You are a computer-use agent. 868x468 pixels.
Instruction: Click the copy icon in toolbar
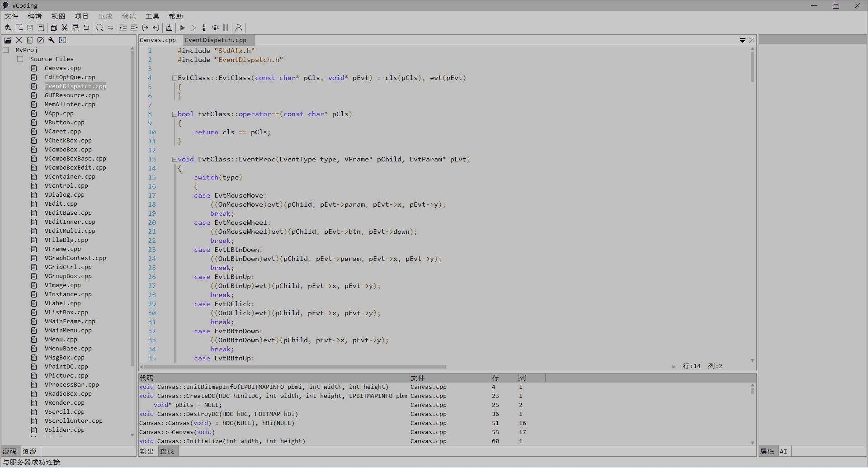[54, 28]
